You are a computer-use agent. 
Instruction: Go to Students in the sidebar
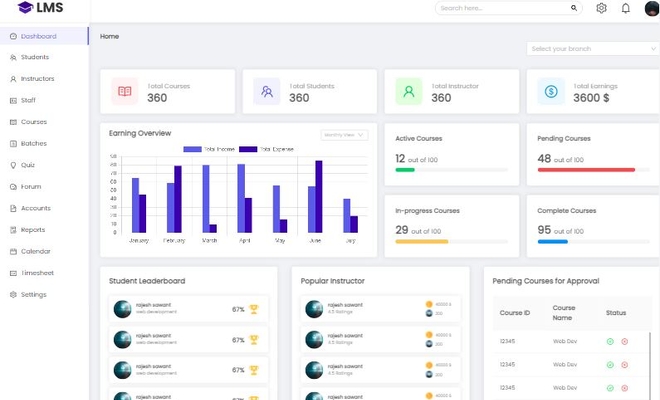(x=35, y=57)
